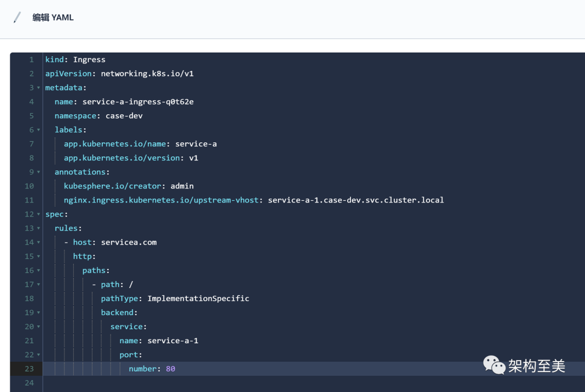Click the value 'Ingress' on line 1
The width and height of the screenshot is (585, 392).
pyautogui.click(x=89, y=60)
